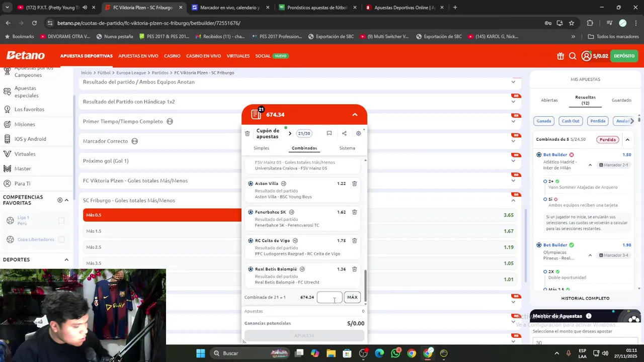The image size is (644, 362).
Task: Filter resolved bets by Cash Out
Action: (571, 121)
